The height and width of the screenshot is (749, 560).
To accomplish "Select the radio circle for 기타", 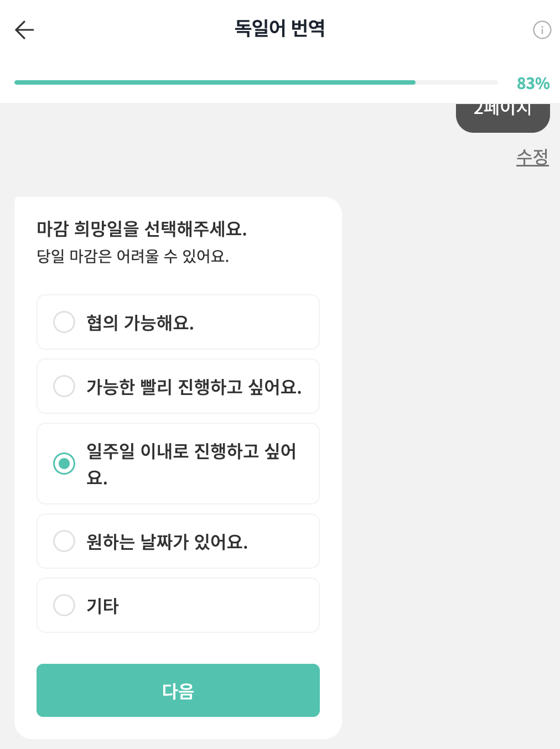I will click(64, 605).
